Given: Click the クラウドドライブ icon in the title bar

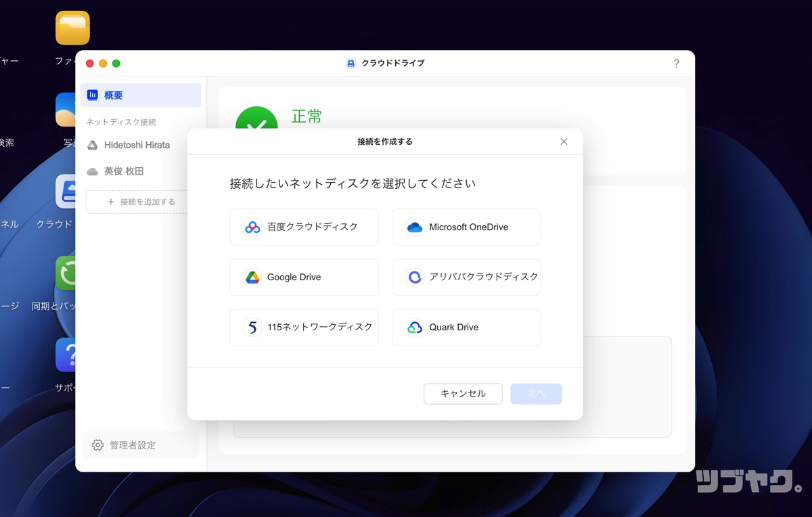Looking at the screenshot, I should pos(351,63).
